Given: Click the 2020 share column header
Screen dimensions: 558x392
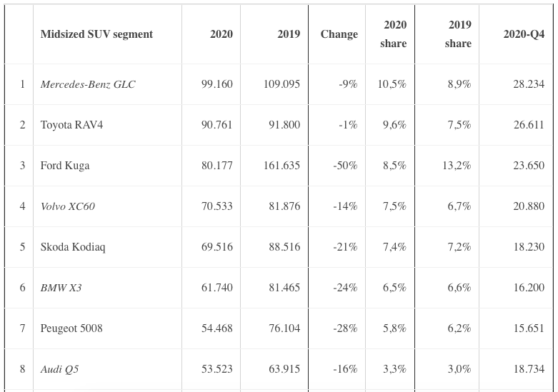Looking at the screenshot, I should 394,34.
